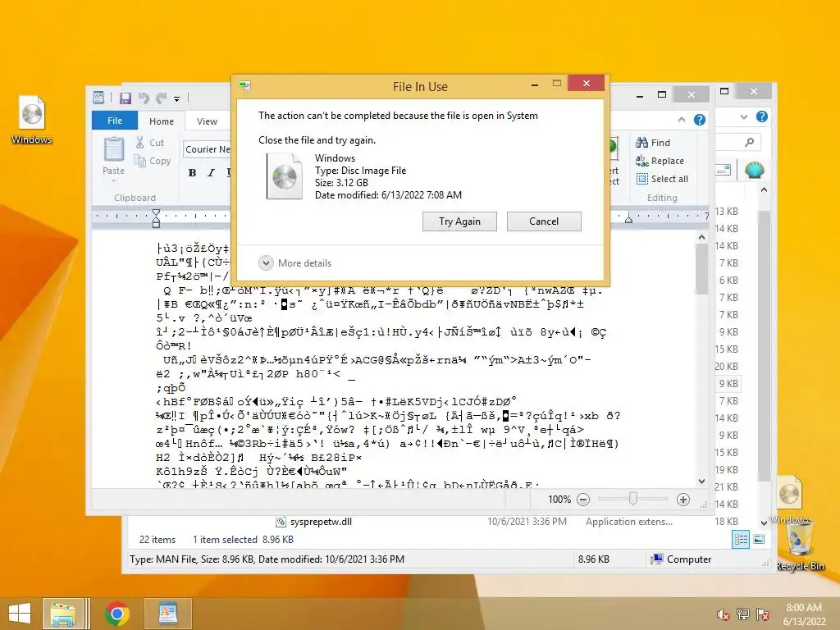Click the Save icon in WordPad quick access toolbar
The width and height of the screenshot is (840, 630).
(126, 98)
